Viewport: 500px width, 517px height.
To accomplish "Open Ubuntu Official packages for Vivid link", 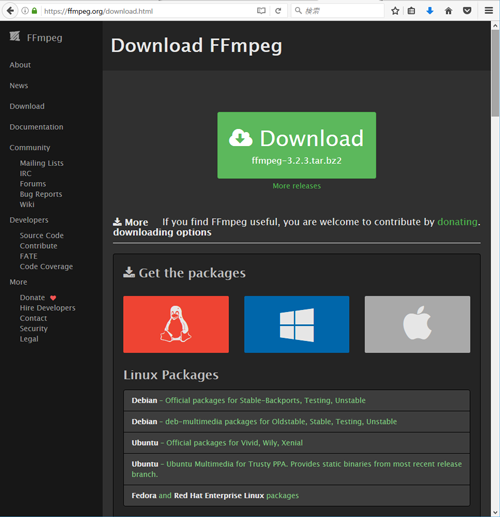I will click(234, 443).
